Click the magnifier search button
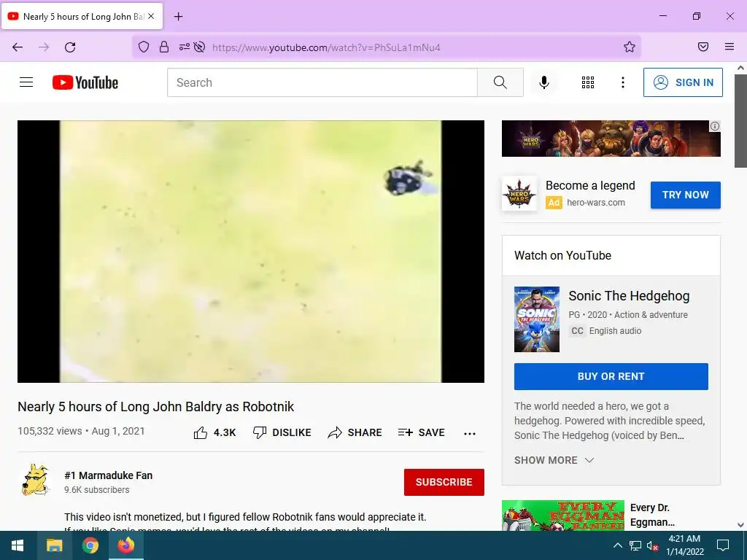Image resolution: width=747 pixels, height=560 pixels. point(500,82)
